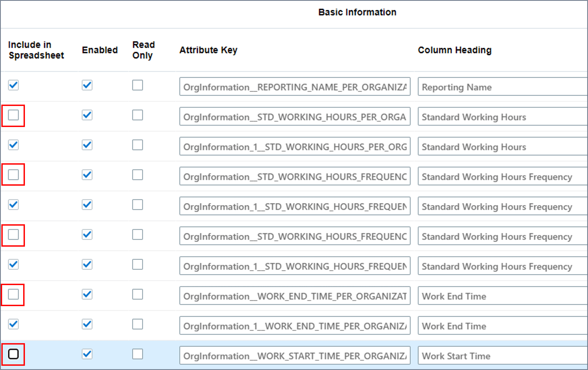Viewport: 588px width, 370px height.
Task: Uncheck Include in Spreadsheet for OrgInformation_1__WORK_END_TIME row
Action: [x=13, y=324]
